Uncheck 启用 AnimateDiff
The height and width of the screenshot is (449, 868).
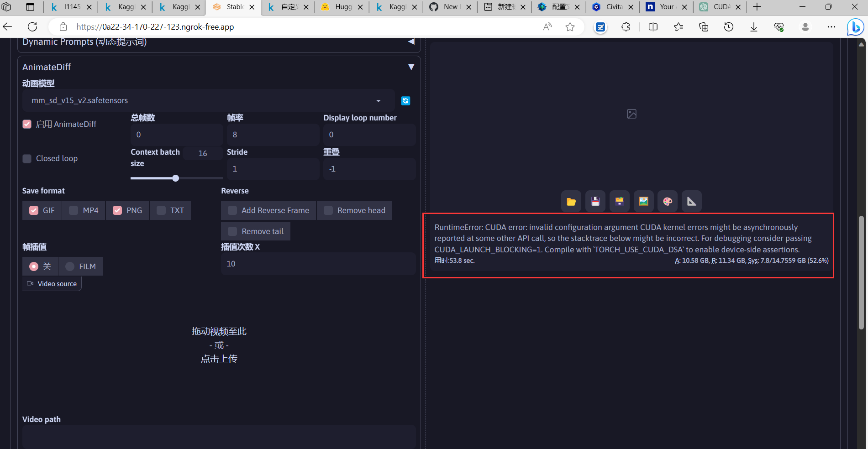(27, 124)
